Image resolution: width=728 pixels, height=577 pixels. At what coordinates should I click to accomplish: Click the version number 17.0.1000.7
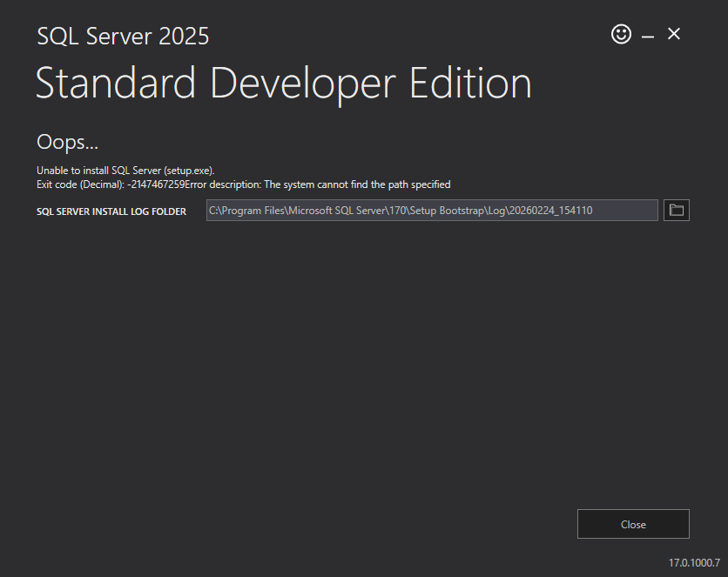(694, 562)
